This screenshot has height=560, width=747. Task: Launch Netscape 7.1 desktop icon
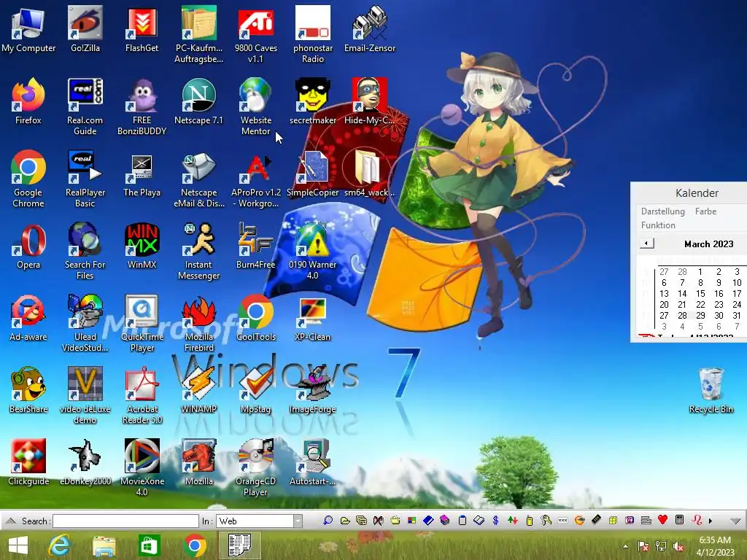coord(198,101)
